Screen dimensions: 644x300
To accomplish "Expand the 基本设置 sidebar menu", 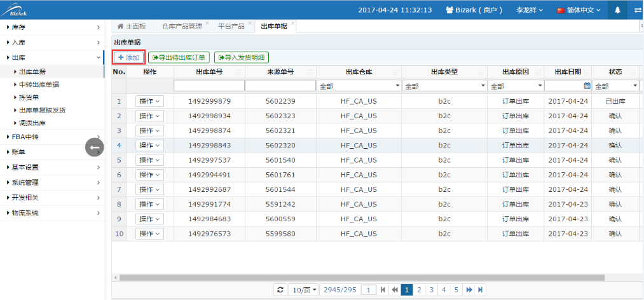I will coord(53,167).
